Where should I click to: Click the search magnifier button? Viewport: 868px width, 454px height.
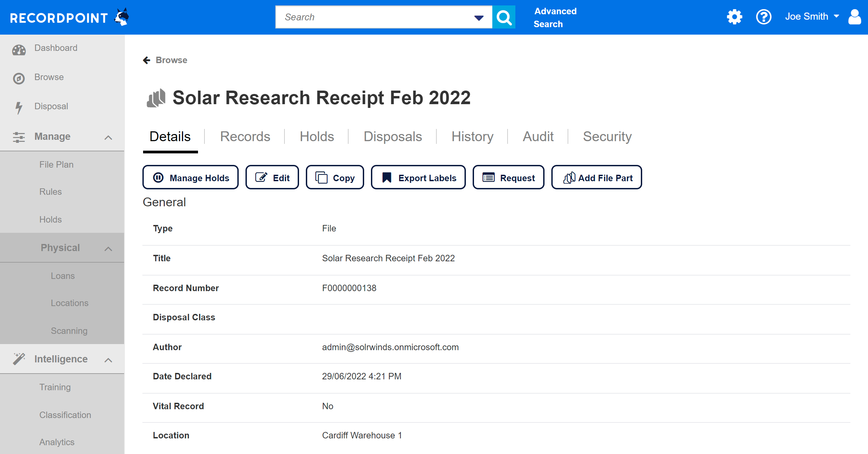coord(504,17)
